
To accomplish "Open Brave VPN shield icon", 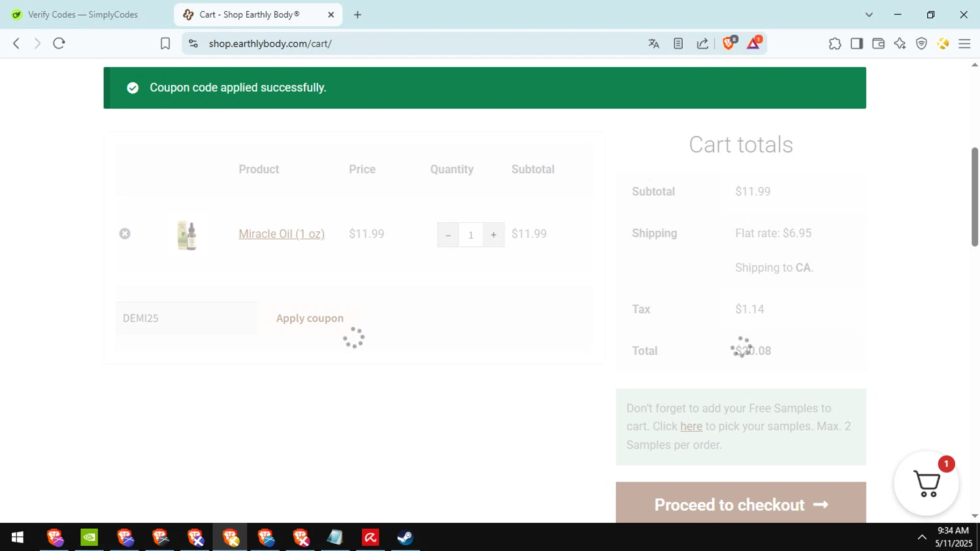I will (x=921, y=44).
